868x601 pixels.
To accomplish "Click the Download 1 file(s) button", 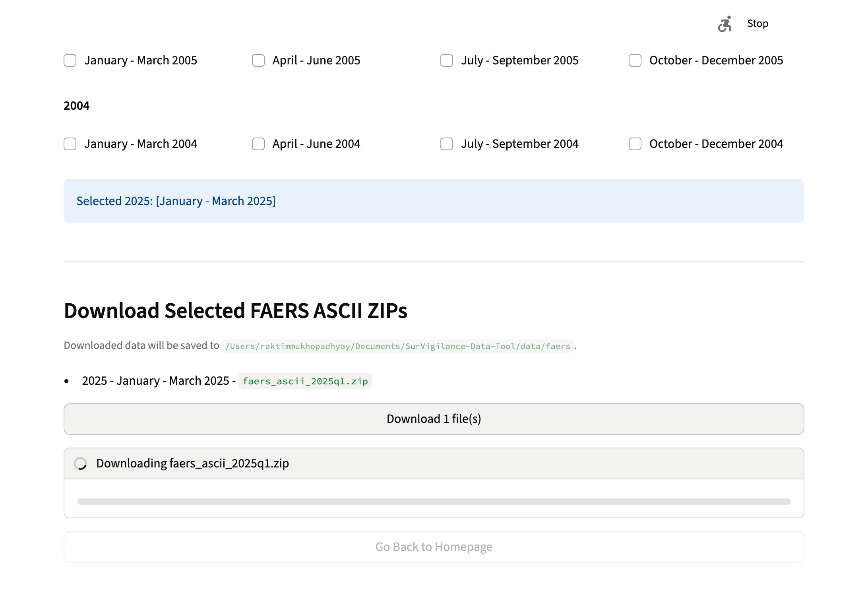I will [x=434, y=419].
